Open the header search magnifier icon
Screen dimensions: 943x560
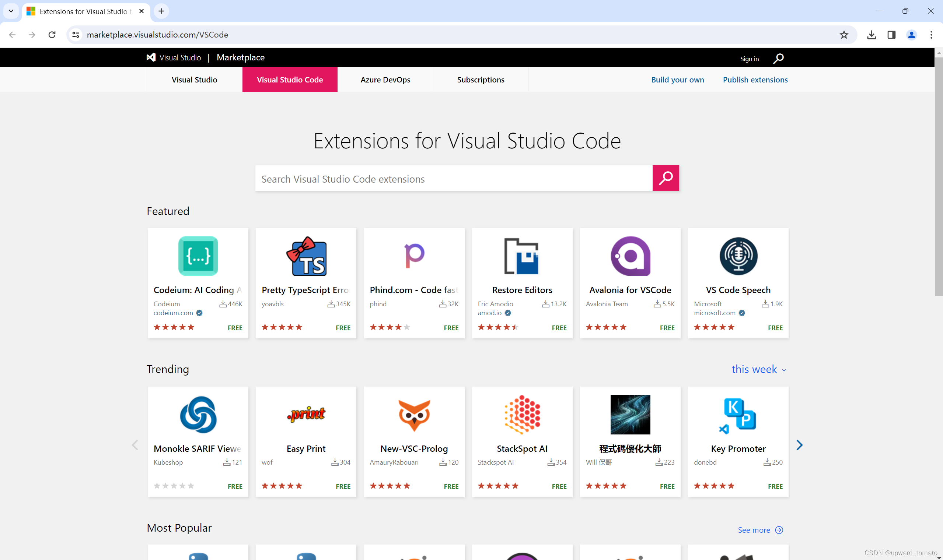778,59
